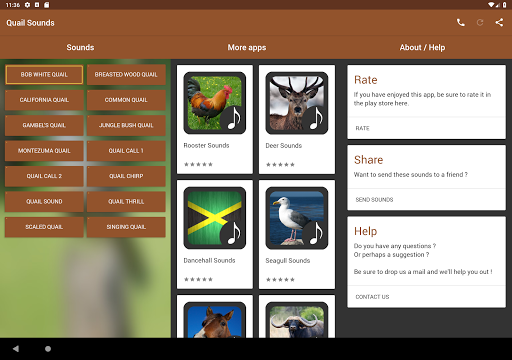The image size is (512, 360).
Task: Click SEND SOUNDS in Share card
Action: click(x=374, y=200)
